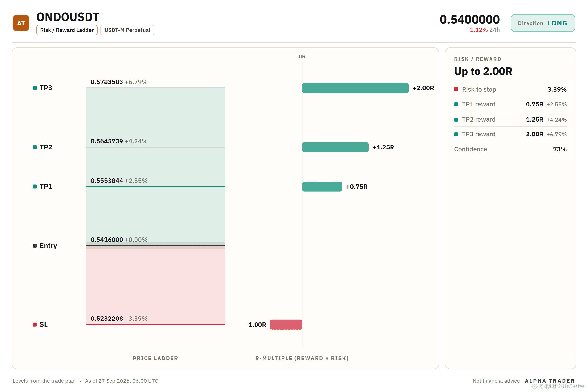Click the green TP2 level marker
Image resolution: width=588 pixels, height=392 pixels.
pyautogui.click(x=35, y=147)
